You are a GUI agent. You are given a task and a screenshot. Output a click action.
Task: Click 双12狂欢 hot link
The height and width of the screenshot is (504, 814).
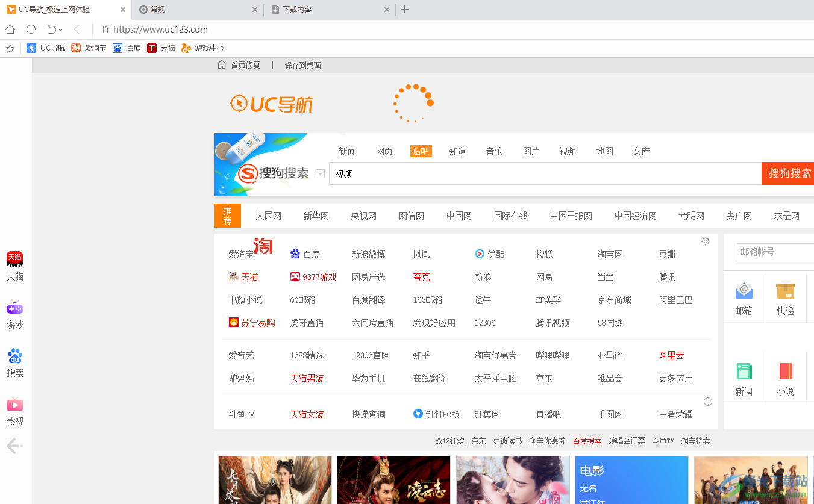[x=449, y=441]
